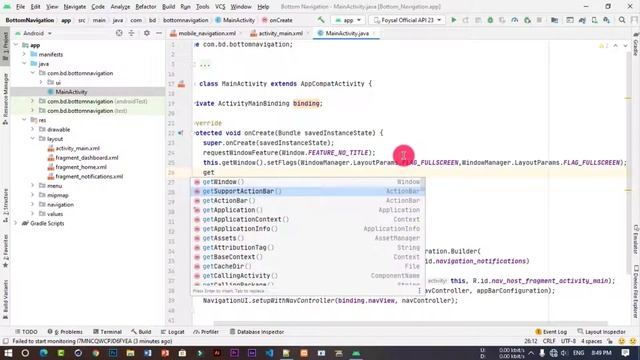Open the VCS menu

tap(220, 7)
